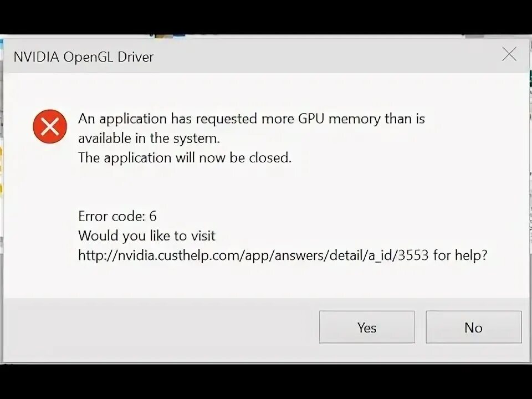Click 'available in the system.' text line
The image size is (532, 399).
pos(149,138)
